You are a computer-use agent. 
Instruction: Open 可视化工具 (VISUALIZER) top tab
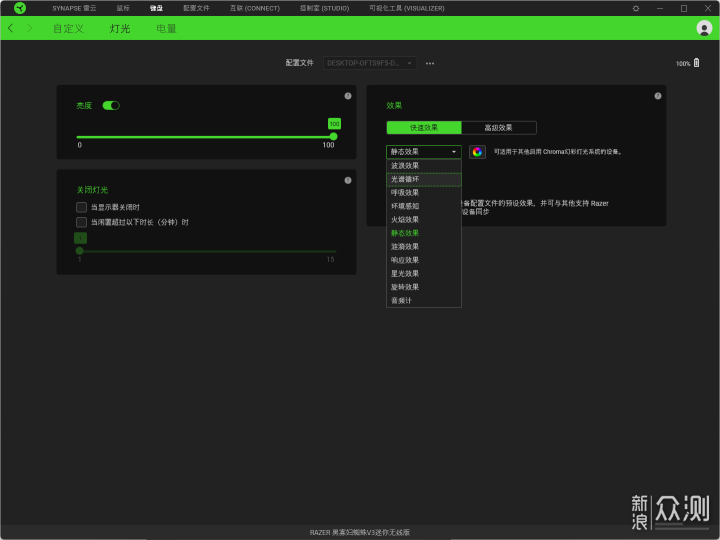407,8
